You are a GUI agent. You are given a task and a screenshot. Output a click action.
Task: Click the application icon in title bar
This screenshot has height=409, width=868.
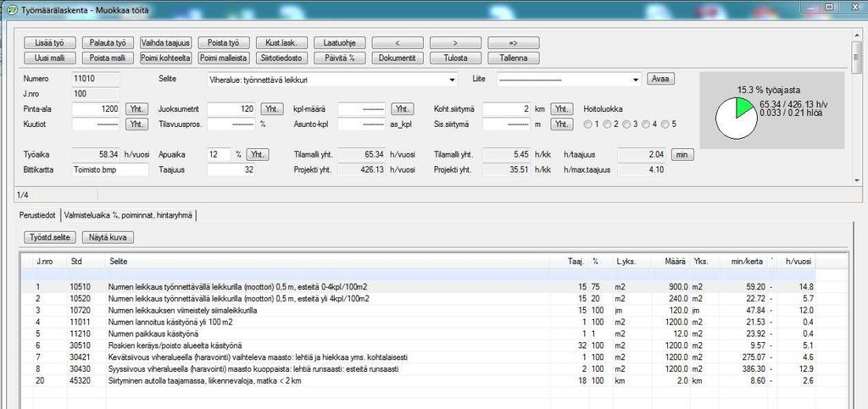11,10
